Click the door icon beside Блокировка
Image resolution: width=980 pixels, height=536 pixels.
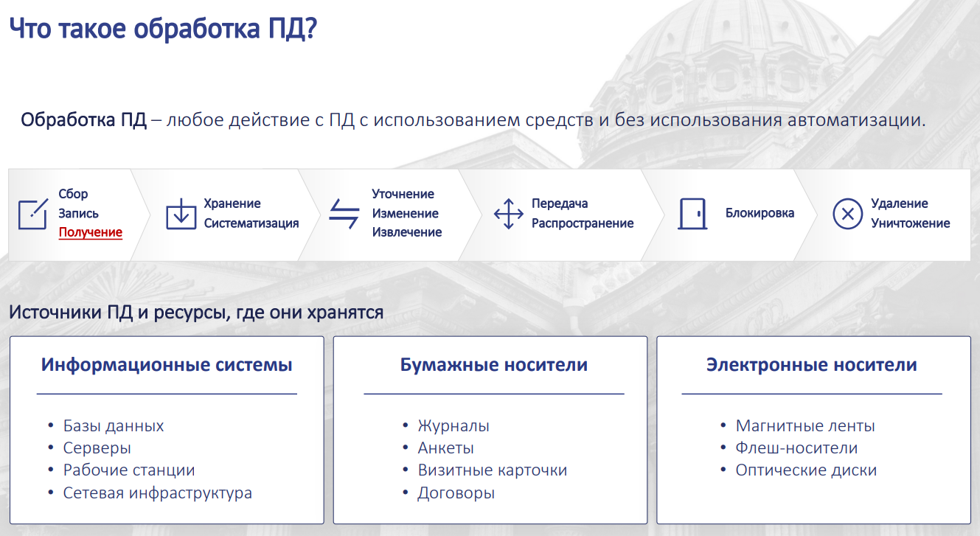[x=692, y=214]
